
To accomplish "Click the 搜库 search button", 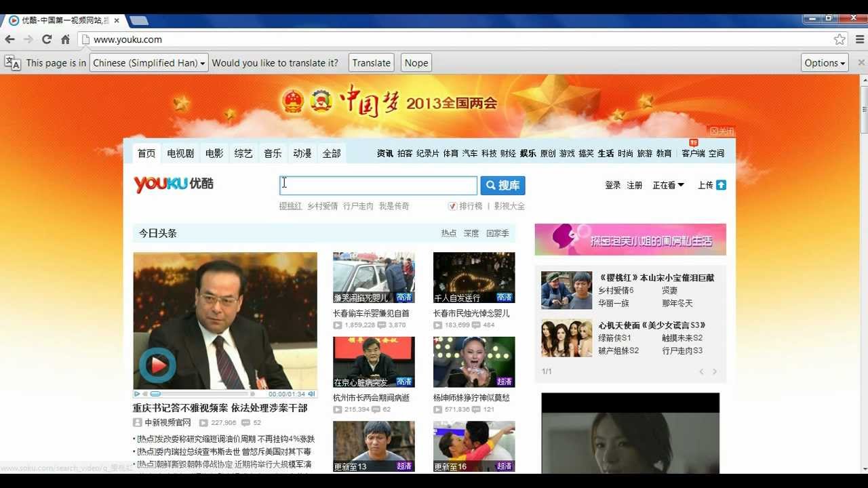I will pyautogui.click(x=502, y=185).
